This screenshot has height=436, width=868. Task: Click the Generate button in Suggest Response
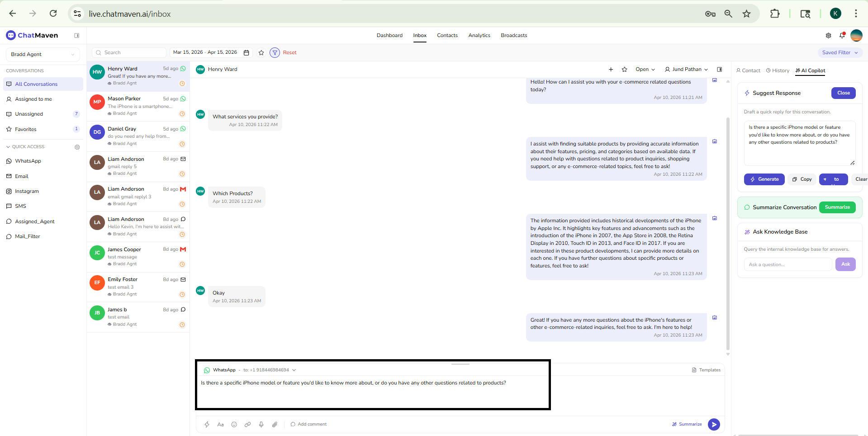pos(764,179)
